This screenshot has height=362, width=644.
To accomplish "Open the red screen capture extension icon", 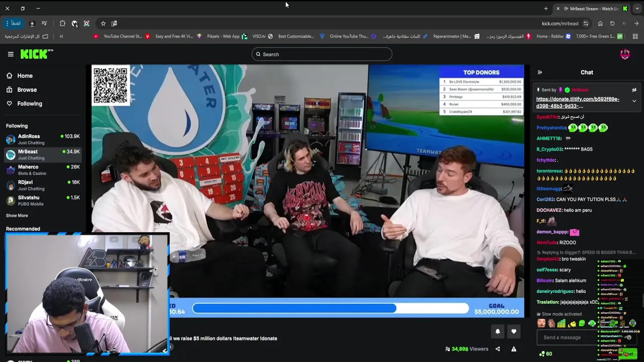I will 87,24.
